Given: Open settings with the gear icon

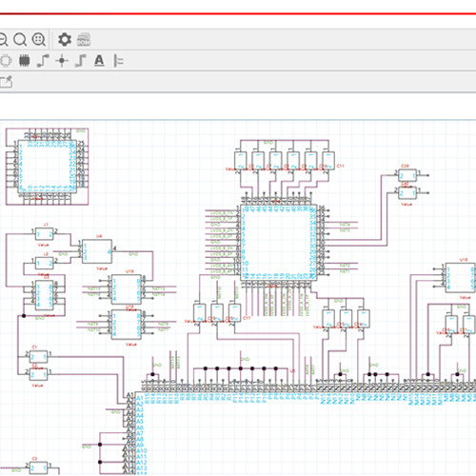Looking at the screenshot, I should [x=65, y=40].
